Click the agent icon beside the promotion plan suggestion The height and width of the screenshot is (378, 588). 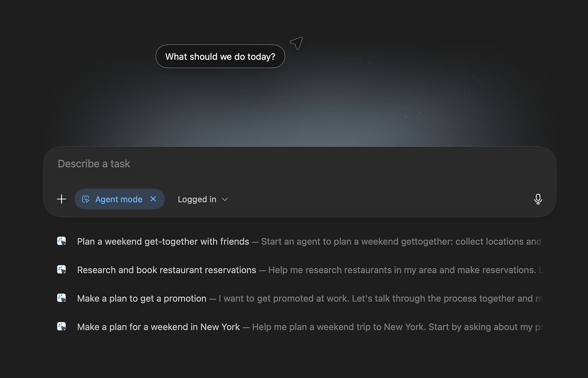click(61, 298)
